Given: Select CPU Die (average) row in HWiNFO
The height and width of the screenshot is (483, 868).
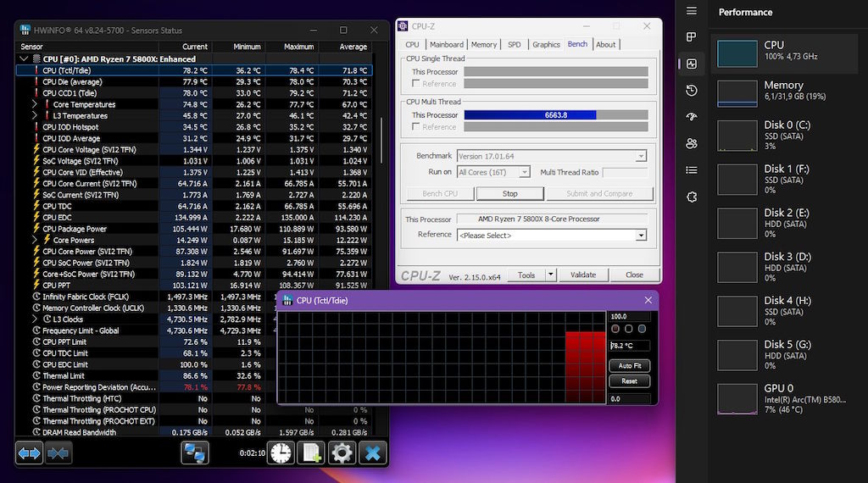Looking at the screenshot, I should tap(194, 81).
